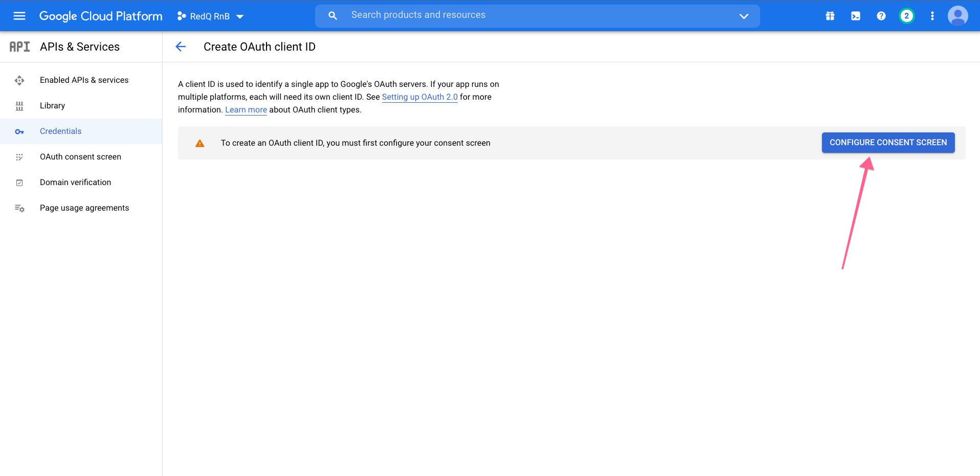This screenshot has width=980, height=476.
Task: Activate Cloud Shell terminal icon
Action: [x=856, y=16]
